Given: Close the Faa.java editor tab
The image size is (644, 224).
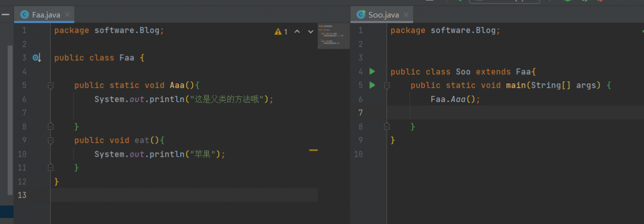Looking at the screenshot, I should pos(67,15).
